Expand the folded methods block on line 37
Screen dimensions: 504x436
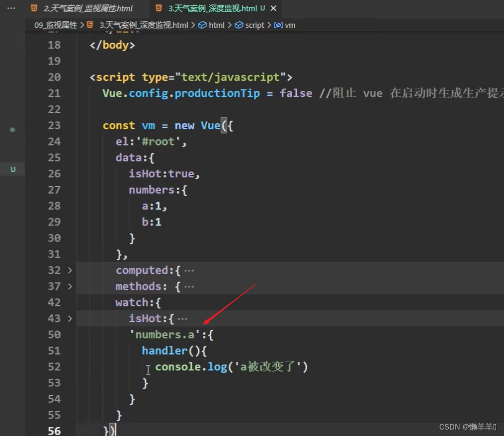tap(70, 286)
